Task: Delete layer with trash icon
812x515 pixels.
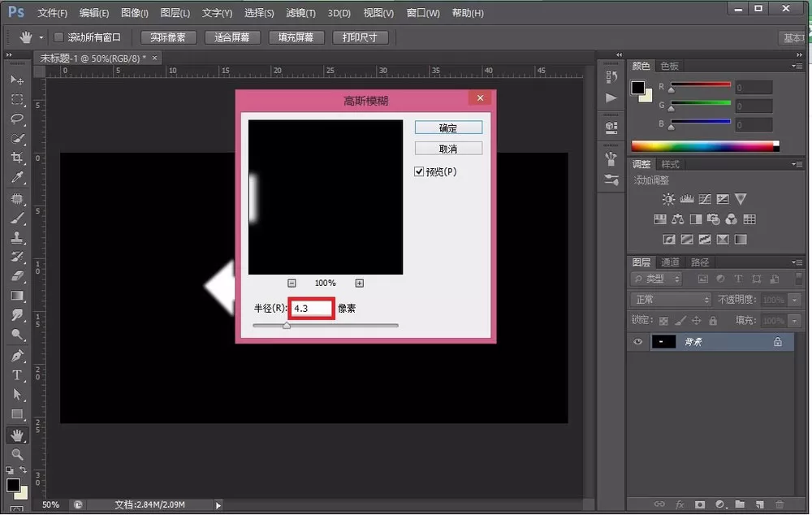Action: point(780,504)
